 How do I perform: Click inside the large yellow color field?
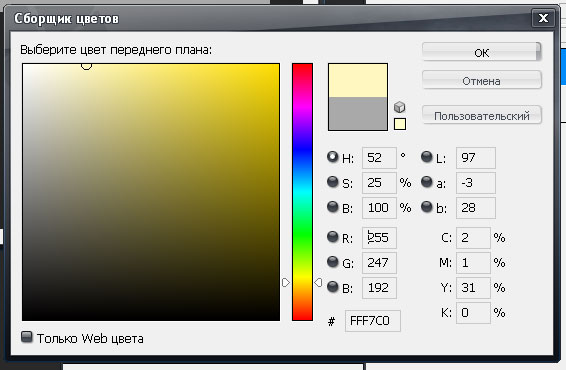point(151,192)
